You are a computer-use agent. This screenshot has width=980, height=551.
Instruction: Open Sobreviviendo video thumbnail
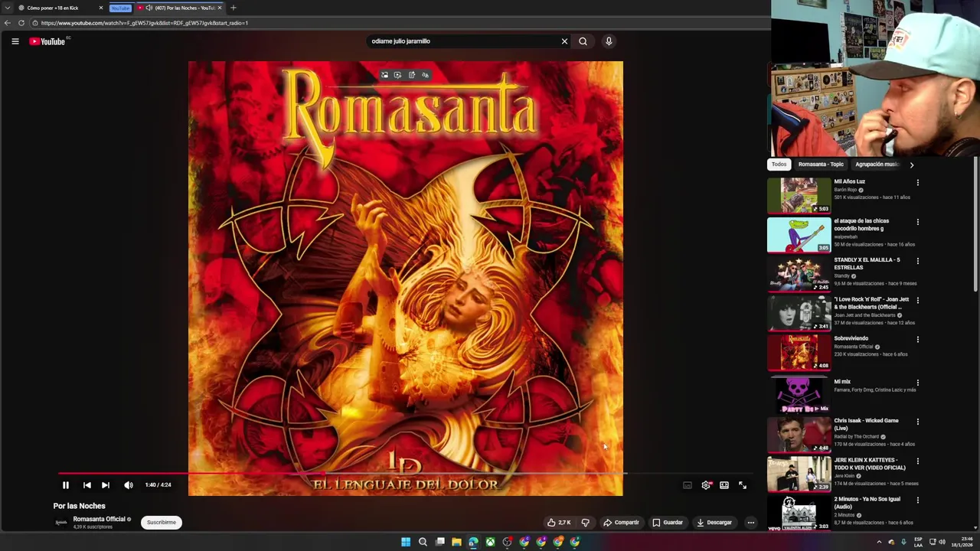[x=799, y=353]
